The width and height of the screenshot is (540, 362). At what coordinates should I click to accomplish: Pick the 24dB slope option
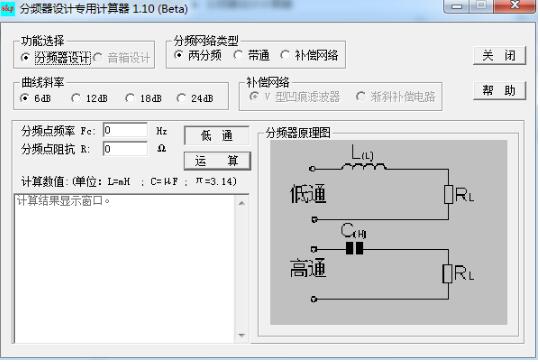[x=195, y=98]
